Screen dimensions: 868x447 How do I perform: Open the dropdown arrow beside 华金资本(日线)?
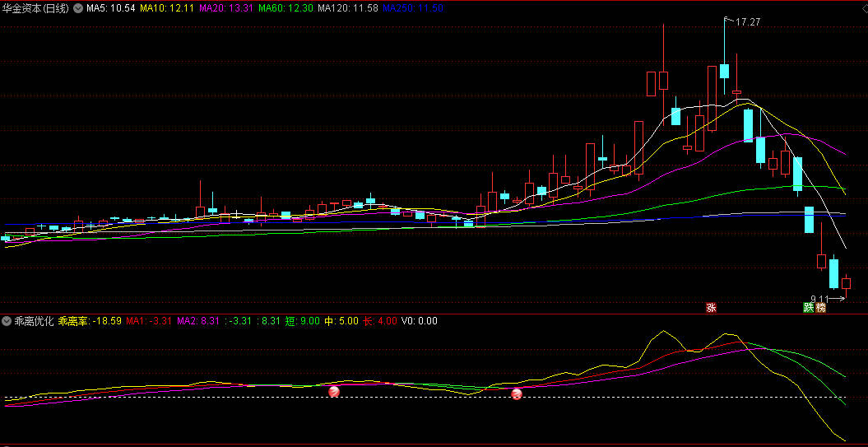pyautogui.click(x=78, y=8)
